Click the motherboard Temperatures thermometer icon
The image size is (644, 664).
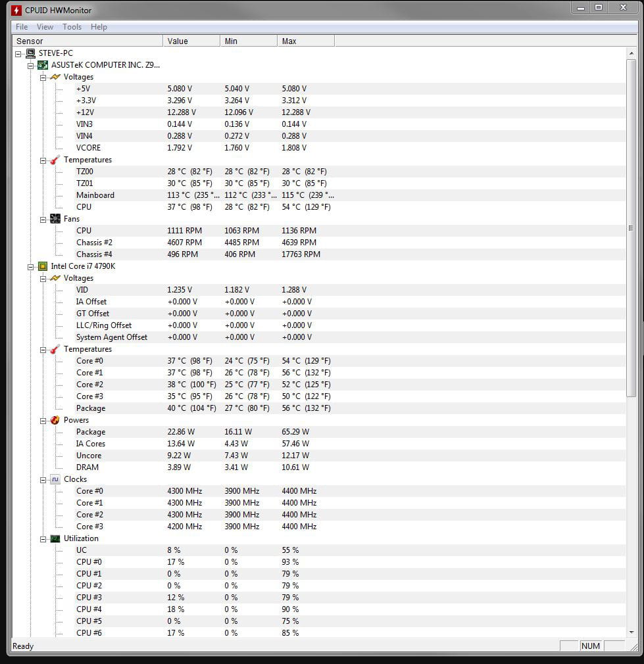tap(55, 160)
